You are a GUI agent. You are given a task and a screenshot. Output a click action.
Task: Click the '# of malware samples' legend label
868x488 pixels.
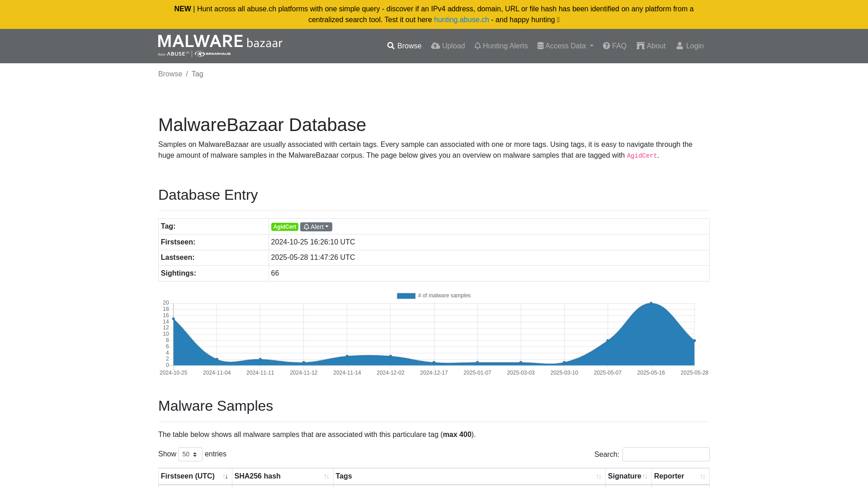tap(444, 296)
